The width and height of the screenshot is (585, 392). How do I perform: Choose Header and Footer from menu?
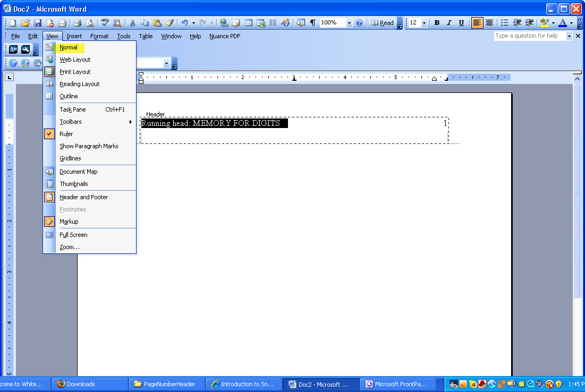tap(90, 197)
